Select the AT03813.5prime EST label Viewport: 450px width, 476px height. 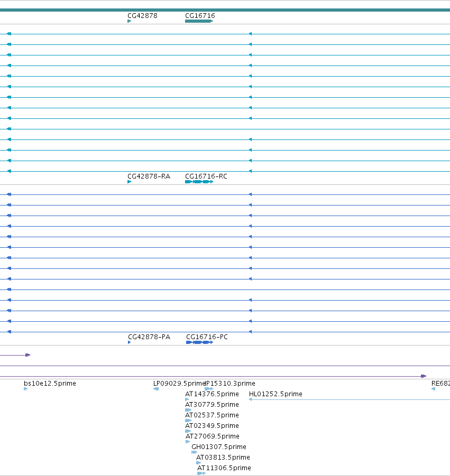click(223, 458)
